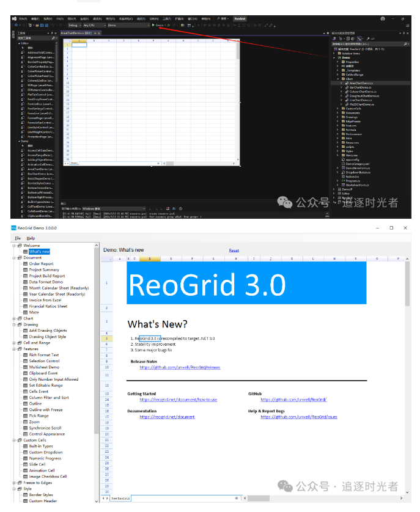The height and width of the screenshot is (512, 420).
Task: Click the Solution Explorer collapse all icon
Action: pyautogui.click(x=348, y=38)
